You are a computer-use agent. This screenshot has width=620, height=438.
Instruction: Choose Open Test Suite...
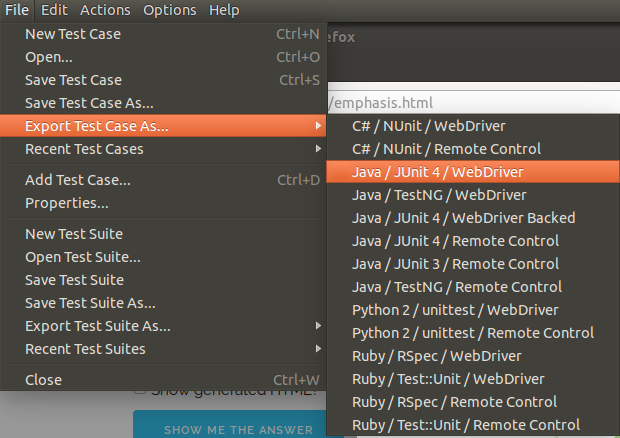pos(163,257)
